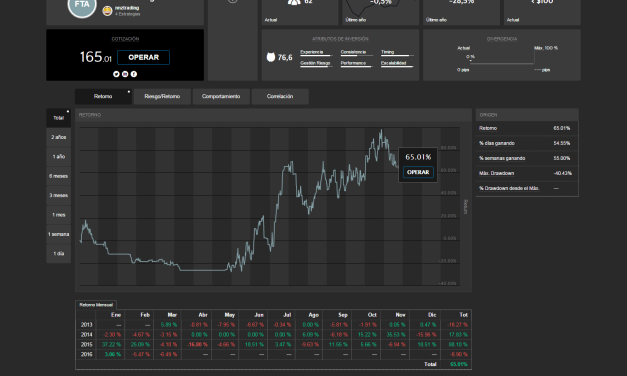Viewport: 627px width, 376px height.
Task: Click the % semanas ganando row
Action: tap(527, 158)
